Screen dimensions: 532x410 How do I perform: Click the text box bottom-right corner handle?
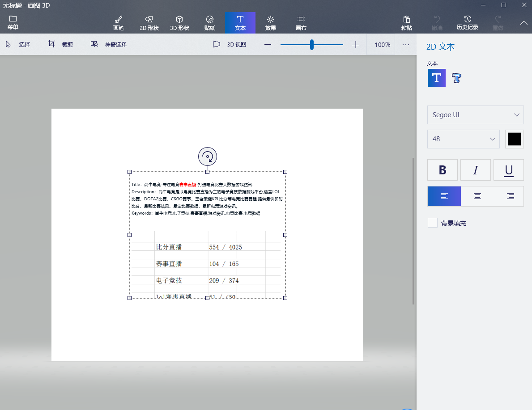[285, 298]
